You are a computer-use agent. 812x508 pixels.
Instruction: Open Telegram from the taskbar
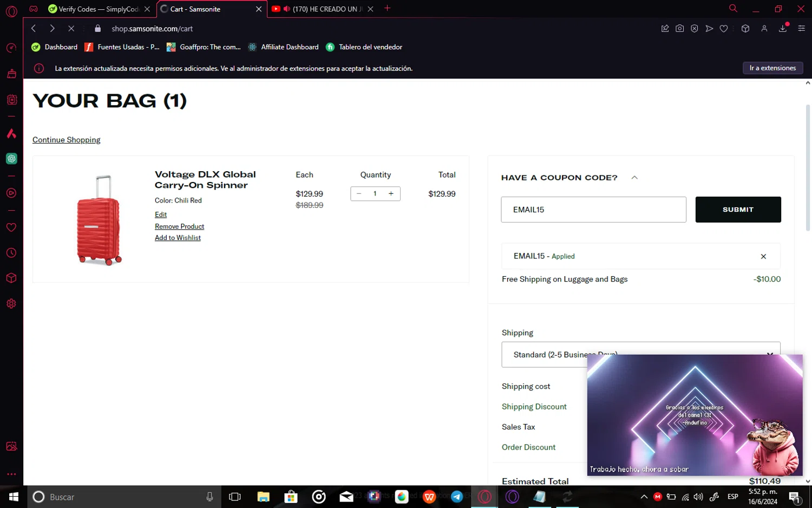tap(457, 497)
